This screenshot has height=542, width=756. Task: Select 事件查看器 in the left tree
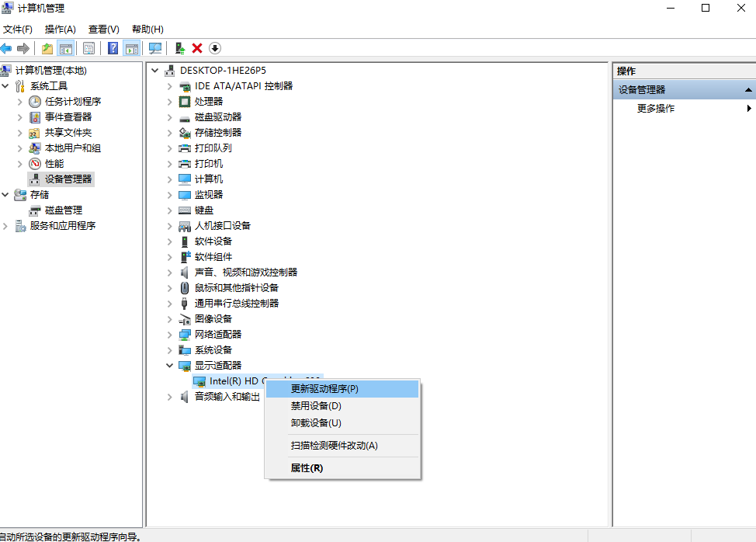click(68, 117)
